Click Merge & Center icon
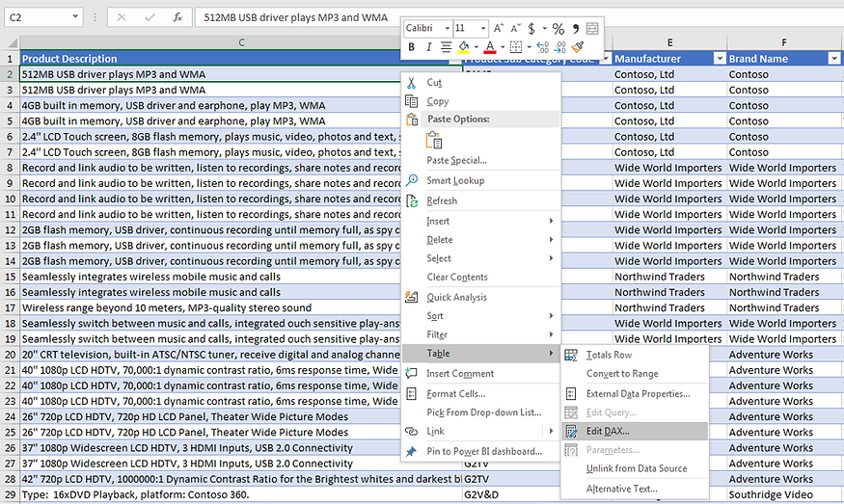The height and width of the screenshot is (504, 844). 592,28
